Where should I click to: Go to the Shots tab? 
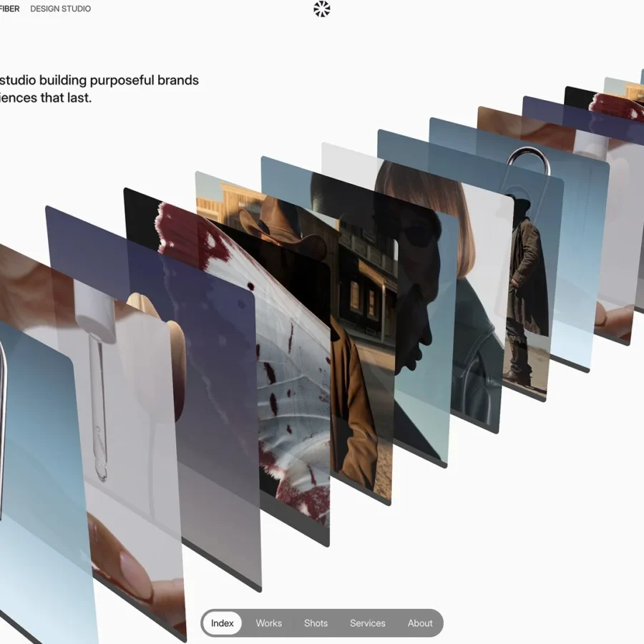(x=316, y=623)
